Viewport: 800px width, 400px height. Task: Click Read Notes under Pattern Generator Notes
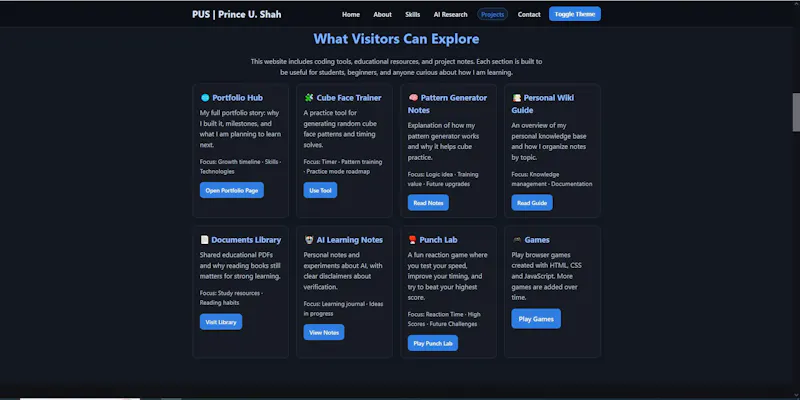tap(428, 203)
